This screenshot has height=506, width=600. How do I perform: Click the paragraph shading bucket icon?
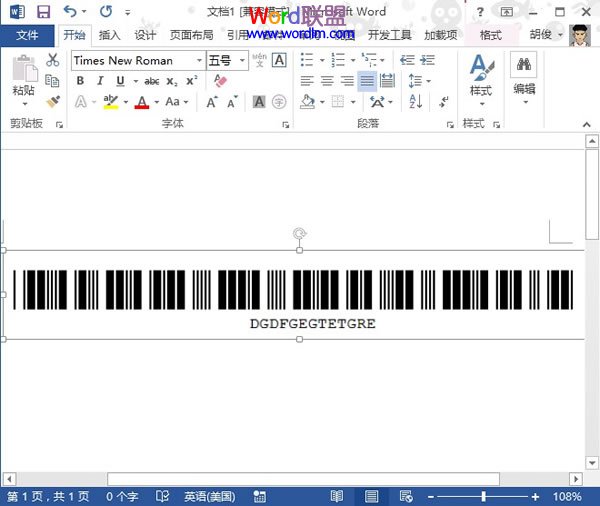(x=306, y=102)
